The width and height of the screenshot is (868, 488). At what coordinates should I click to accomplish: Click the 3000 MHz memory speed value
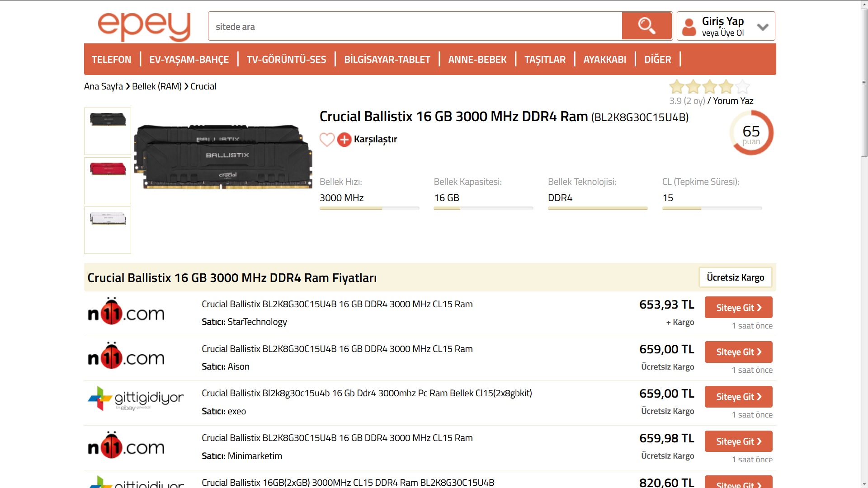pyautogui.click(x=342, y=198)
